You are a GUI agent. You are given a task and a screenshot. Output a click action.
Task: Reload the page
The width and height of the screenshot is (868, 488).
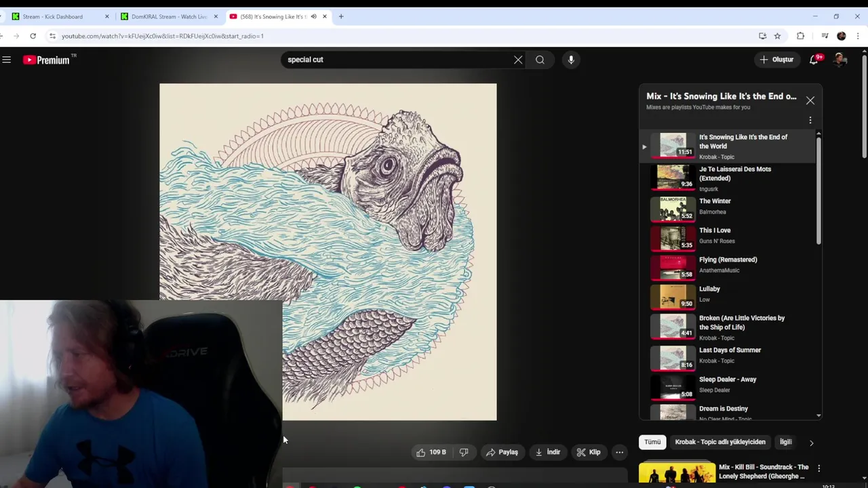(x=33, y=36)
